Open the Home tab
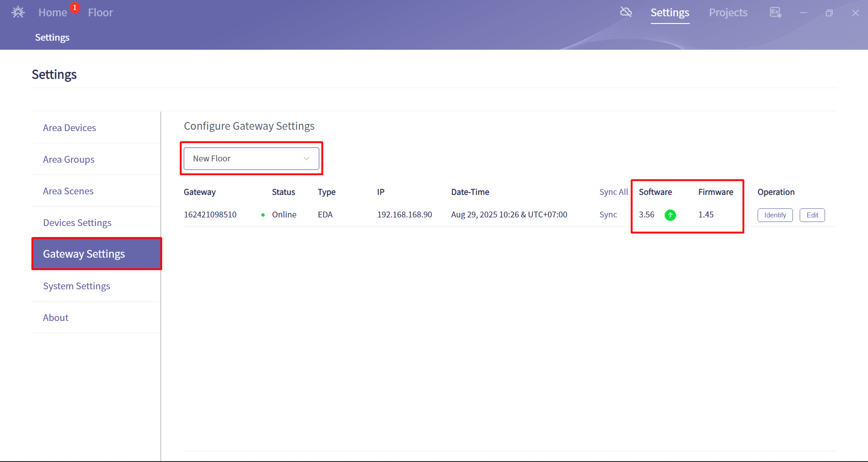The width and height of the screenshot is (868, 462). (52, 13)
